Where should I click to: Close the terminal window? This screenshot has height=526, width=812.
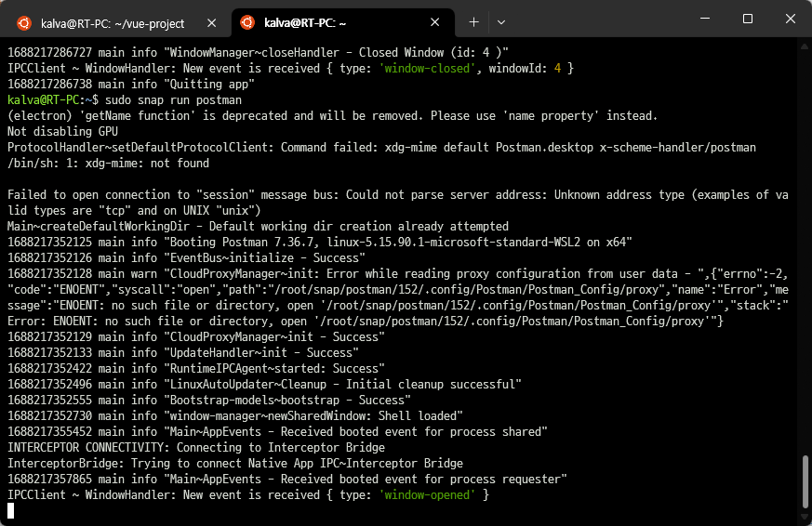pos(791,19)
